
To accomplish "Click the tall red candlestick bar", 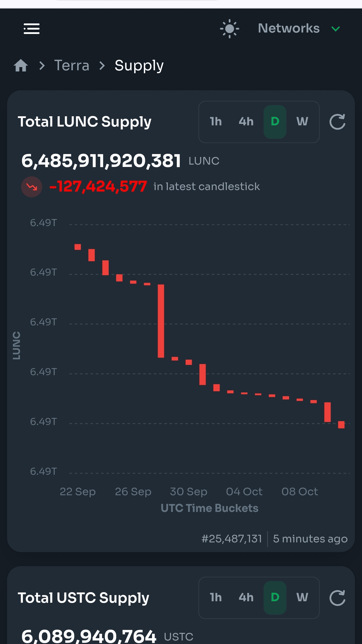I will [161, 321].
